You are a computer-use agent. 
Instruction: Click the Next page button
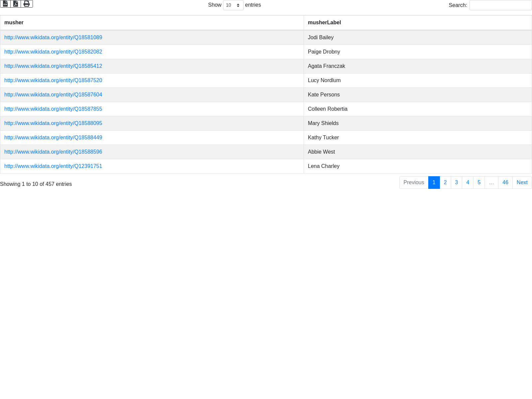tap(522, 183)
